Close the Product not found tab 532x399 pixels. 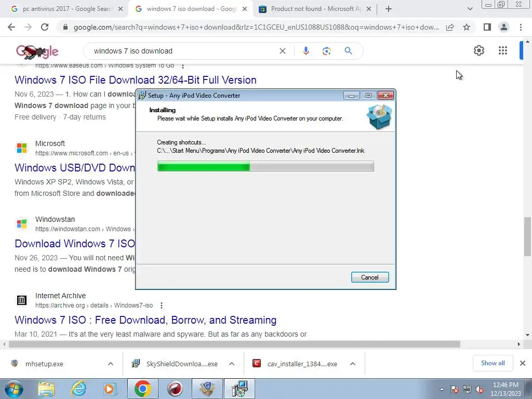click(369, 9)
